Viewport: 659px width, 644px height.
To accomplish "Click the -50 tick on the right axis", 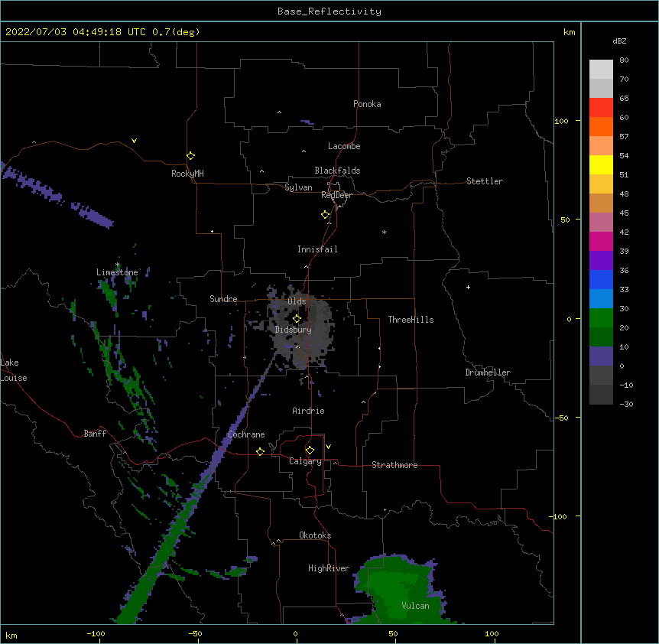I will tap(561, 418).
